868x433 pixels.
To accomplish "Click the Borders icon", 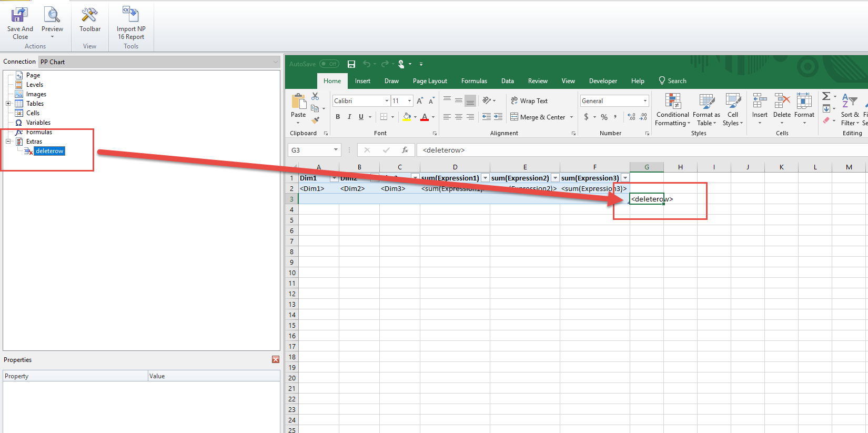I will click(x=384, y=117).
